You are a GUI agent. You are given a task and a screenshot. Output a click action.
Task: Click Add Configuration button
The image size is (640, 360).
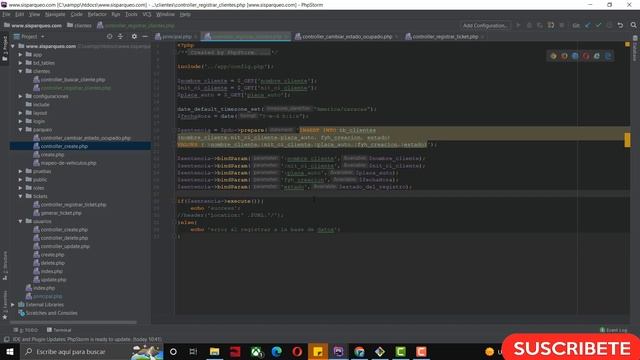coord(485,25)
